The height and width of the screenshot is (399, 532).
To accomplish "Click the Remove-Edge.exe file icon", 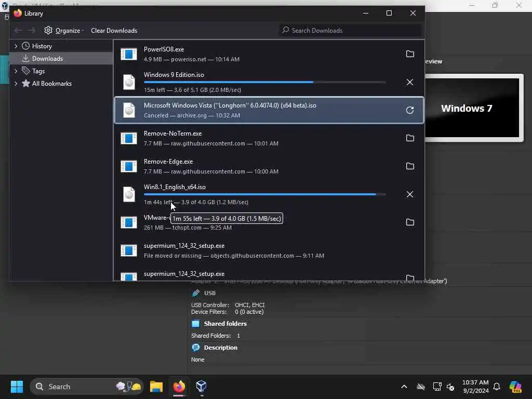I will [129, 166].
